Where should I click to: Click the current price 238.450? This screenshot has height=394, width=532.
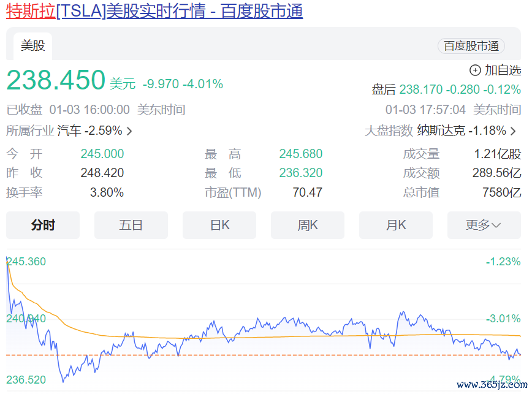[56, 80]
